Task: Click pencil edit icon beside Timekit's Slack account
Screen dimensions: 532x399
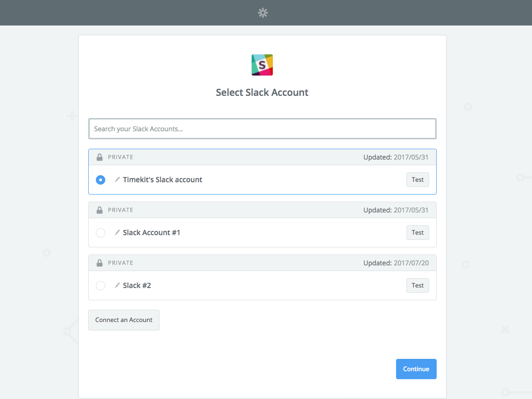Action: click(x=118, y=179)
